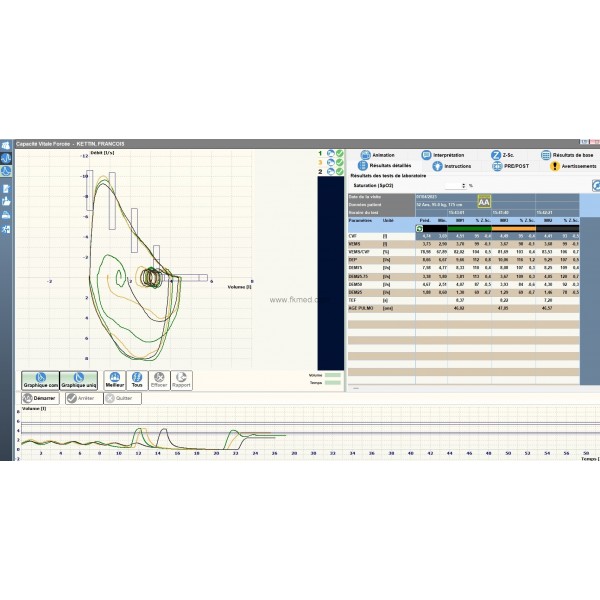This screenshot has width=600, height=600.
Task: Click the AA quality grade badge
Action: coord(484,201)
